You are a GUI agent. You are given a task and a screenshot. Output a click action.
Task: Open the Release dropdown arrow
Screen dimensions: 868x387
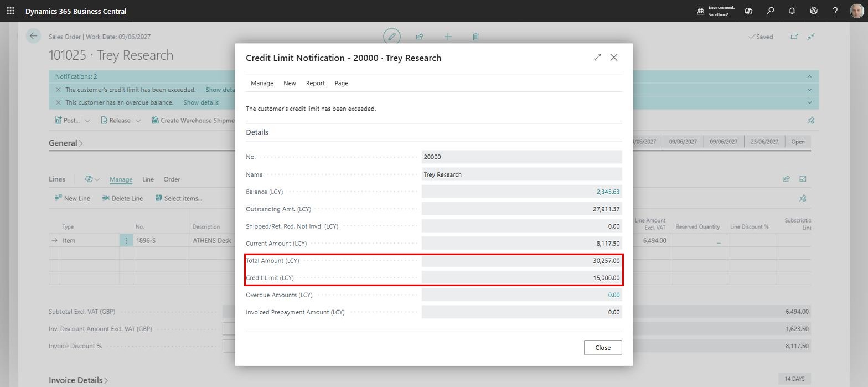[x=138, y=120]
